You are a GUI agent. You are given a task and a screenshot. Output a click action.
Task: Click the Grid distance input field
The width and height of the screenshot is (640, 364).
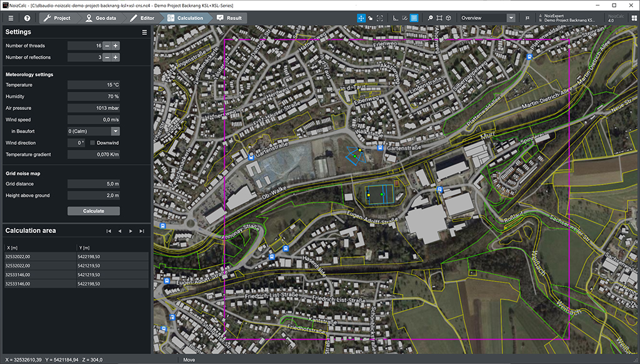[x=94, y=184]
